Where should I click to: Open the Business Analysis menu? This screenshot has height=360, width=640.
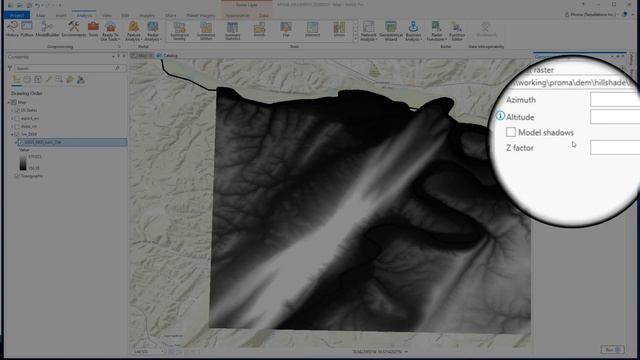413,31
